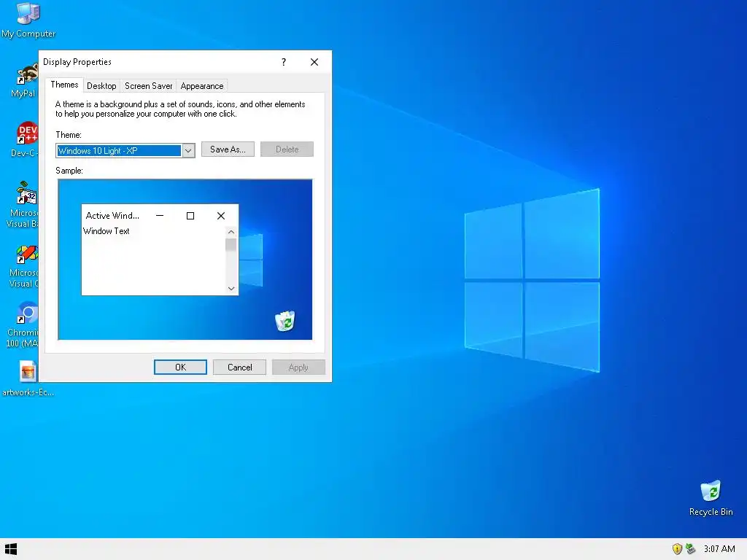Image resolution: width=747 pixels, height=560 pixels.
Task: Switch to the Themes tab
Action: click(64, 85)
